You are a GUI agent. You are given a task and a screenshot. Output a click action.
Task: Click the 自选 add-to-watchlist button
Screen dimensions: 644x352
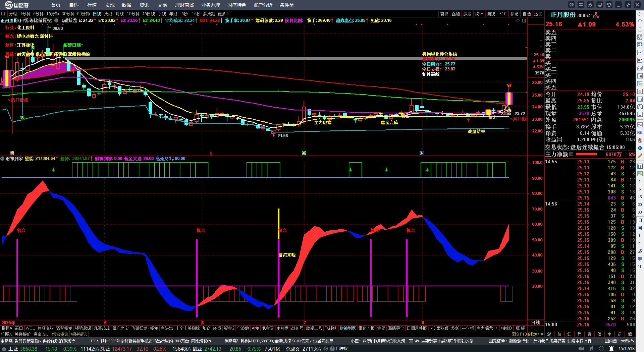527,14
